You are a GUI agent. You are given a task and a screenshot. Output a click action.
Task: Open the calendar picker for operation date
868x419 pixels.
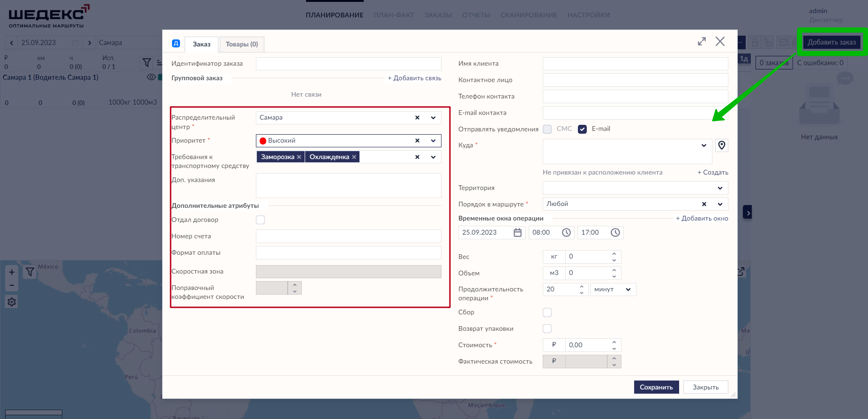517,233
